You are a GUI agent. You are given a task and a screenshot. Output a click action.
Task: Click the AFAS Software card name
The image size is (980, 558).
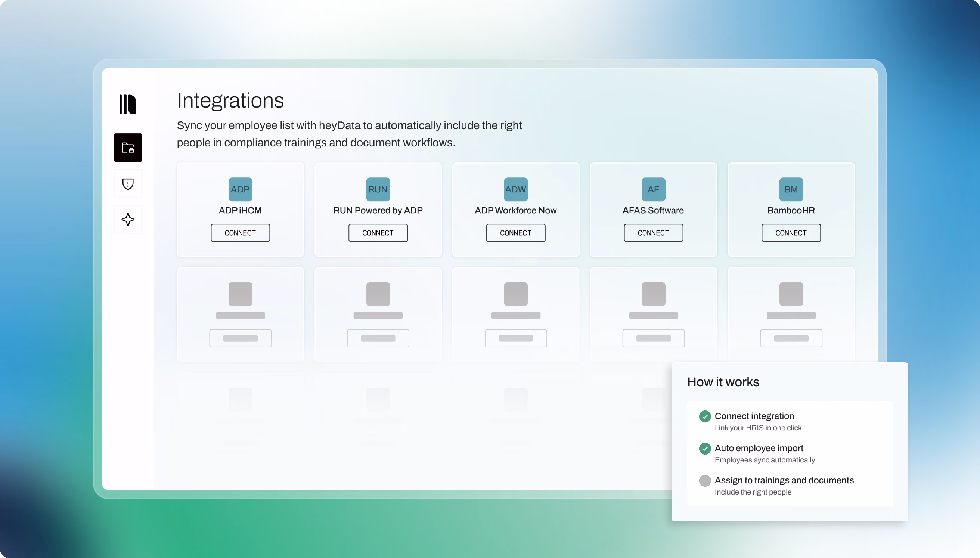pos(653,210)
